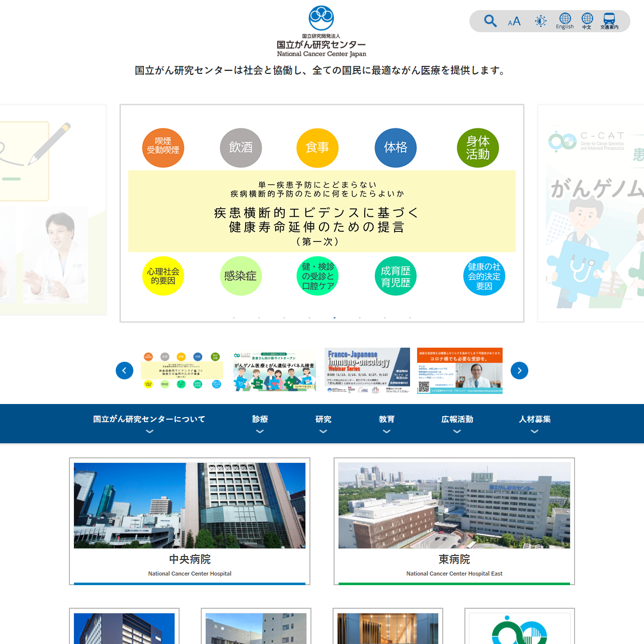Expand the 国立がん研究センターについて menu

(x=149, y=424)
